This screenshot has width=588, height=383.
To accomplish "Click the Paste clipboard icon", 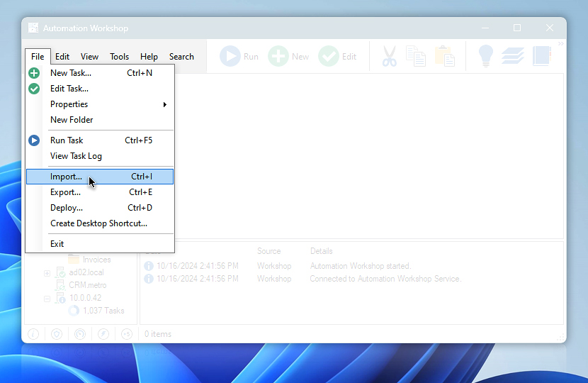I will click(x=445, y=56).
